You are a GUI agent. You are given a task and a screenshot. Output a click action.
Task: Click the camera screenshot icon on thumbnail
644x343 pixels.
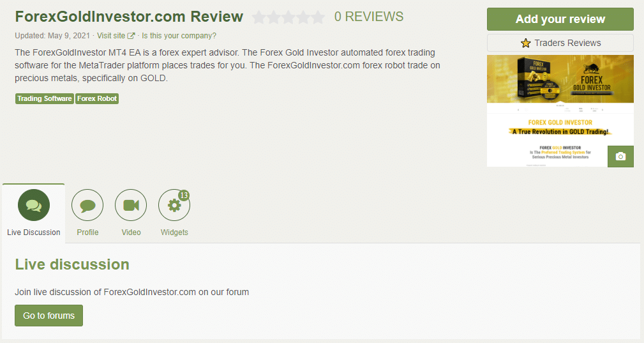(620, 156)
